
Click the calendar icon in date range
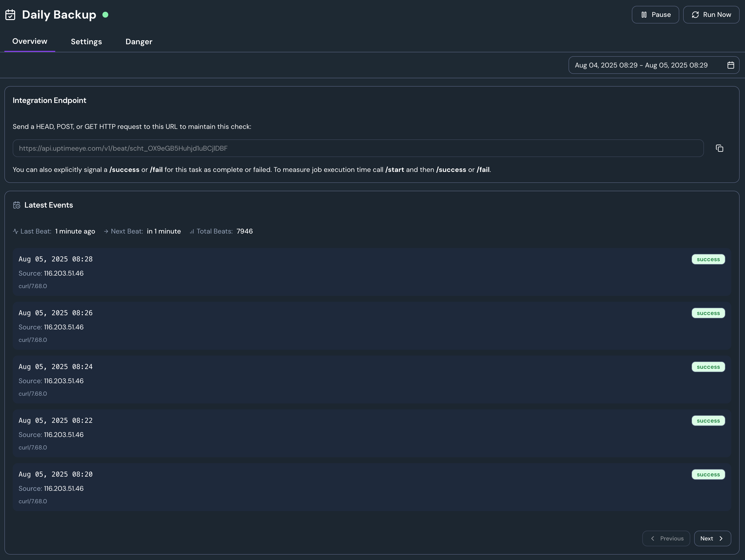tap(731, 65)
